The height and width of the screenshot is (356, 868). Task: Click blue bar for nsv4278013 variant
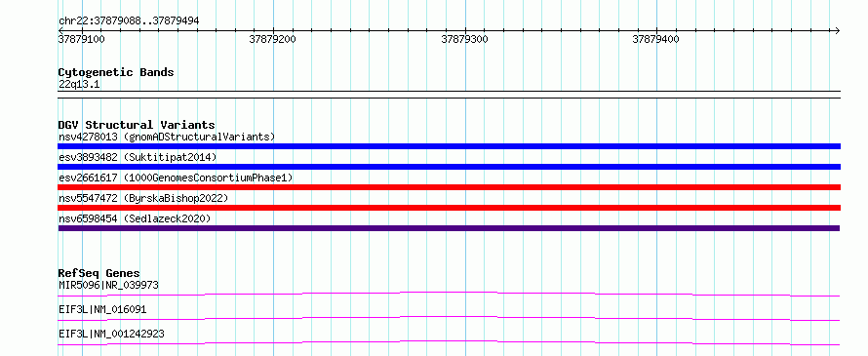click(449, 146)
